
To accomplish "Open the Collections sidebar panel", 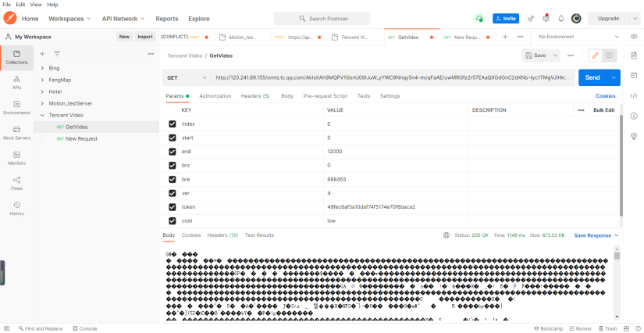I will pyautogui.click(x=17, y=58).
